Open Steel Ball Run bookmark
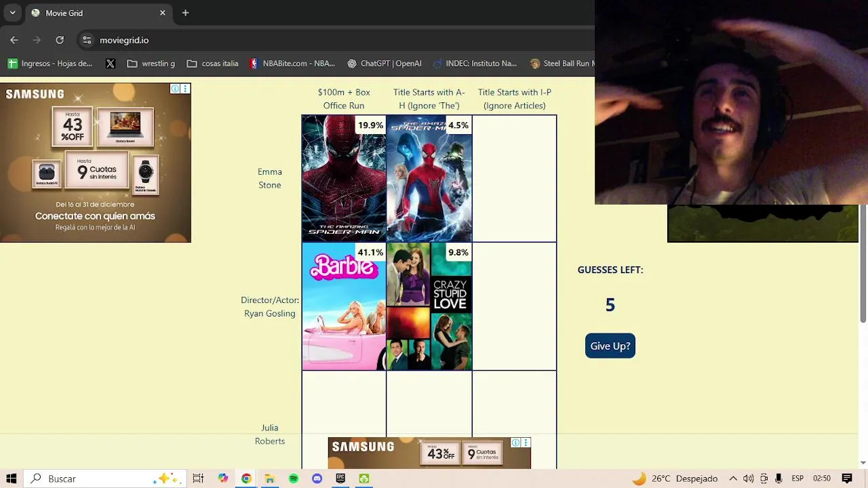This screenshot has height=488, width=868. coord(562,63)
